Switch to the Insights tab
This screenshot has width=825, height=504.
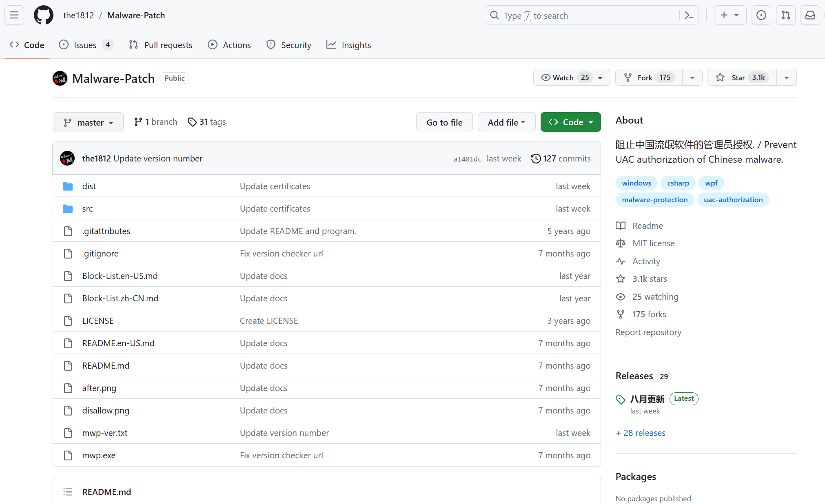pyautogui.click(x=349, y=45)
